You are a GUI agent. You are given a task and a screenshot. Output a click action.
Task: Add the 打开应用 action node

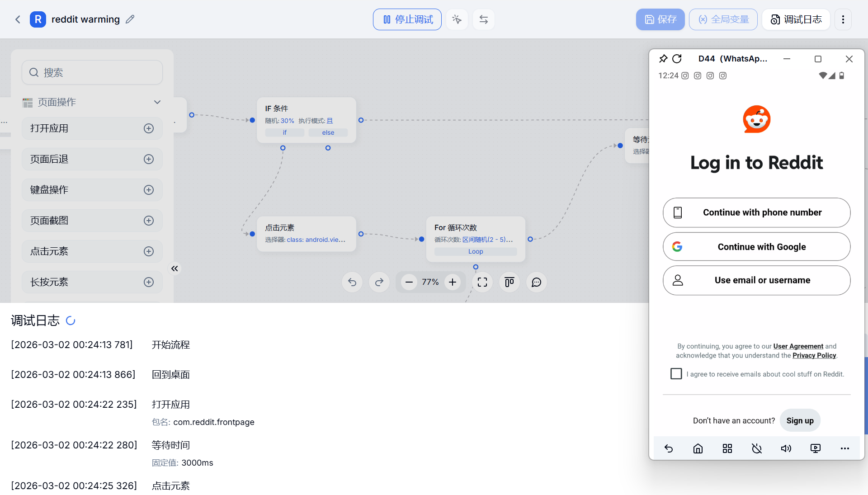149,128
